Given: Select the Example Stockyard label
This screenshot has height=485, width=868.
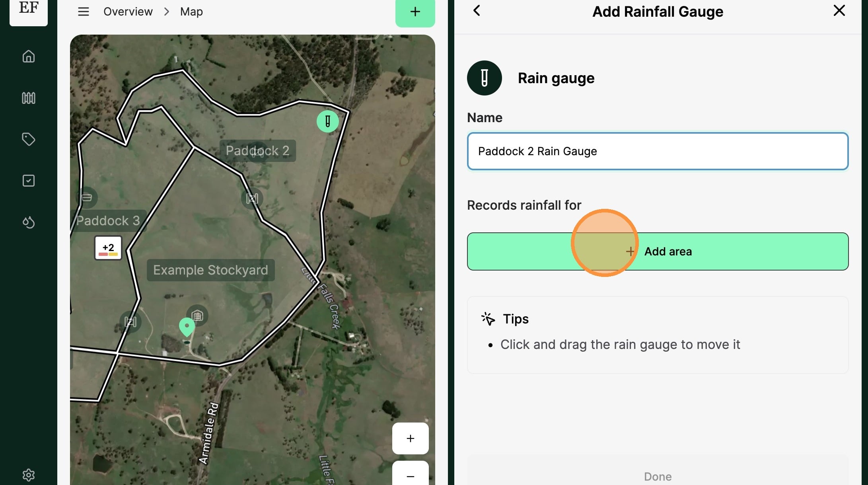Looking at the screenshot, I should click(211, 270).
